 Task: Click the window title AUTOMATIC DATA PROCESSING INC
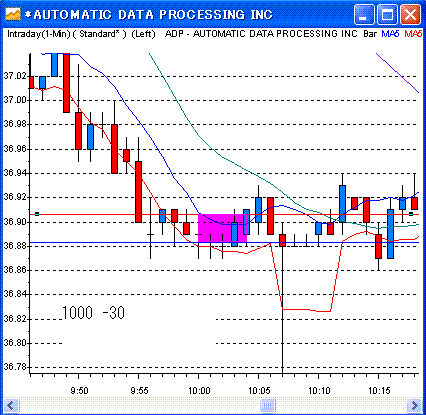click(153, 15)
